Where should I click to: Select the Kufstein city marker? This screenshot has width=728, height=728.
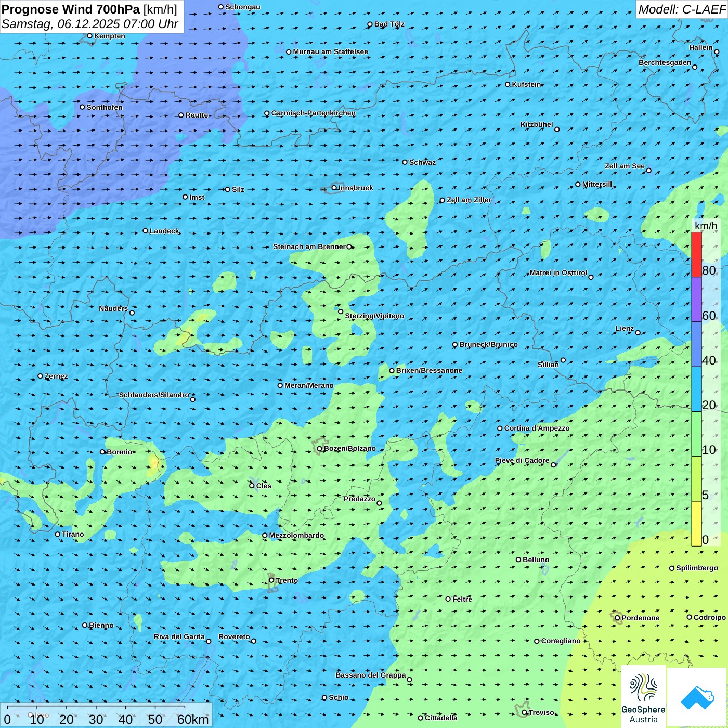coord(508,84)
